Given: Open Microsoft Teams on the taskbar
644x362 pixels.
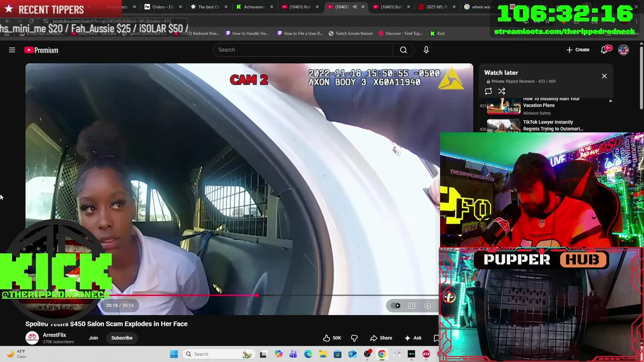Looking at the screenshot, I should pos(293,354).
